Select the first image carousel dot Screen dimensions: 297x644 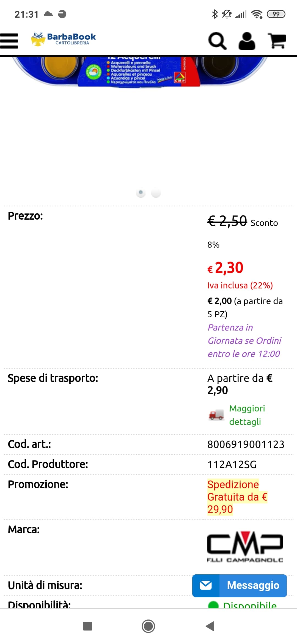(x=141, y=193)
